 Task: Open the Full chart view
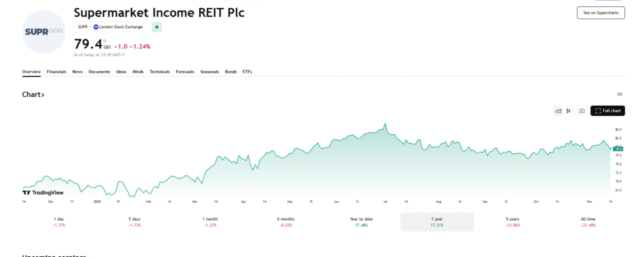click(608, 111)
